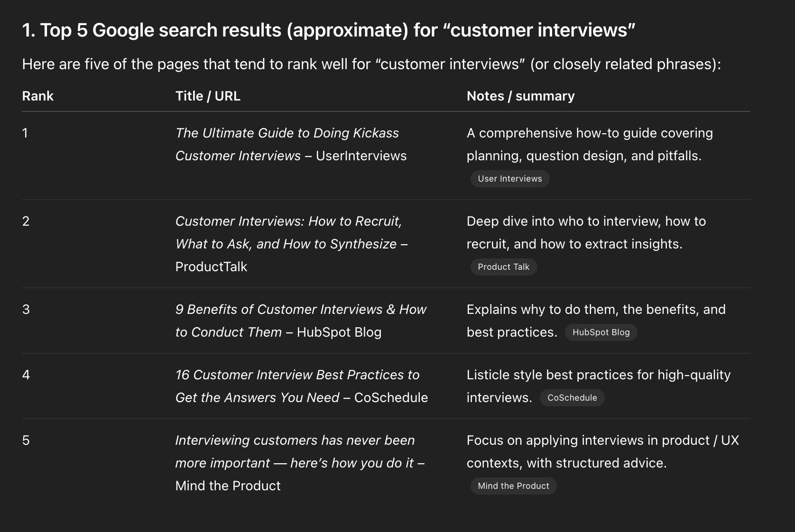
Task: Click the rank number 1 cell
Action: click(x=25, y=133)
